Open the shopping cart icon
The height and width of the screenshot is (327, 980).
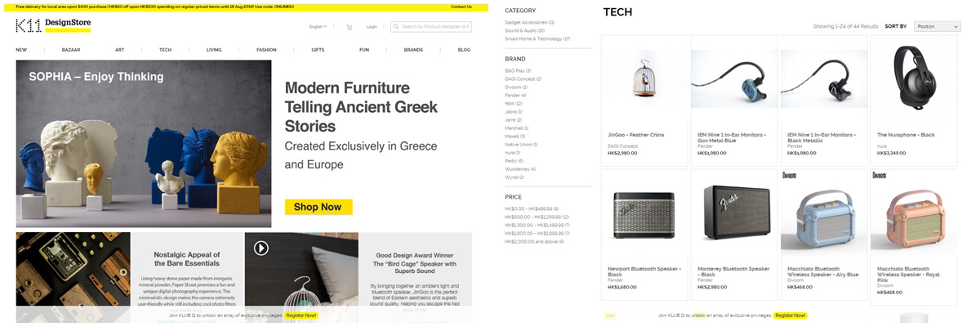click(350, 27)
